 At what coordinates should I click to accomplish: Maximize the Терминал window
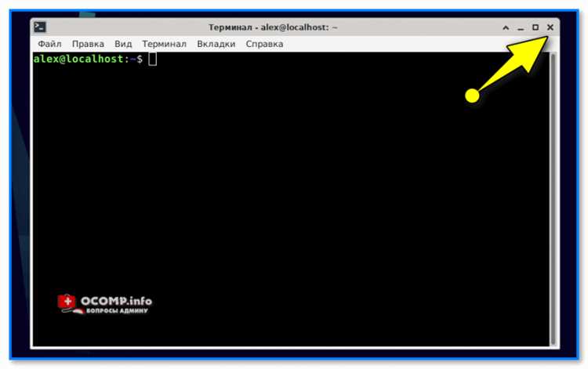(535, 27)
